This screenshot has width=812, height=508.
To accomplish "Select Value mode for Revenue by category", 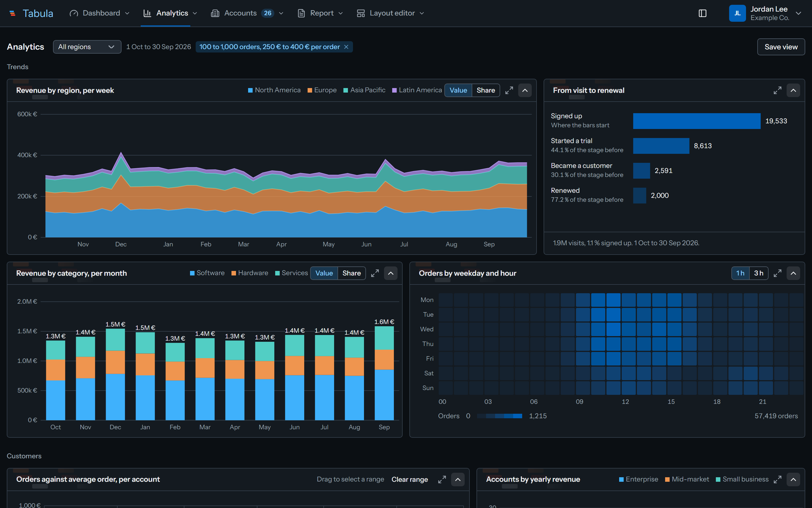I will 324,273.
